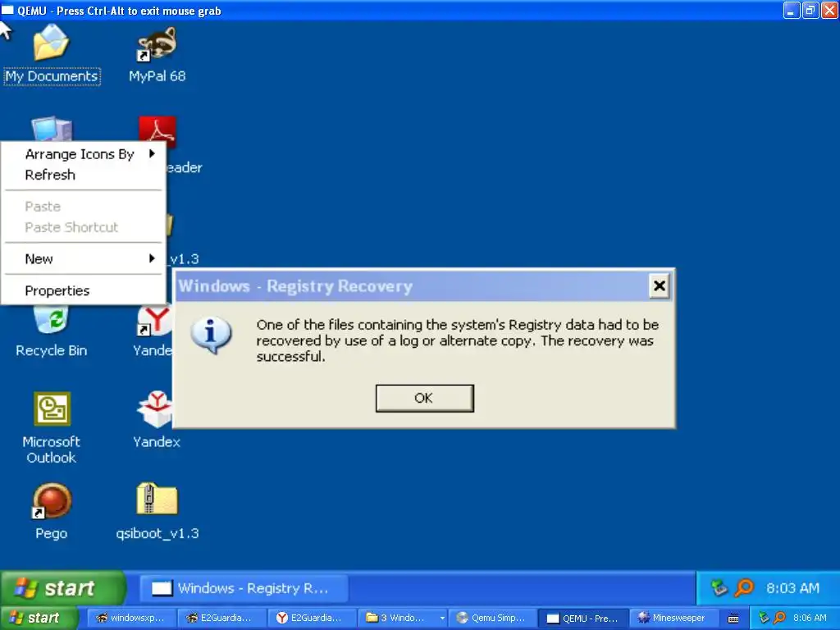Click the host clock 8:06 AM
Image resolution: width=840 pixels, height=630 pixels.
click(810, 618)
